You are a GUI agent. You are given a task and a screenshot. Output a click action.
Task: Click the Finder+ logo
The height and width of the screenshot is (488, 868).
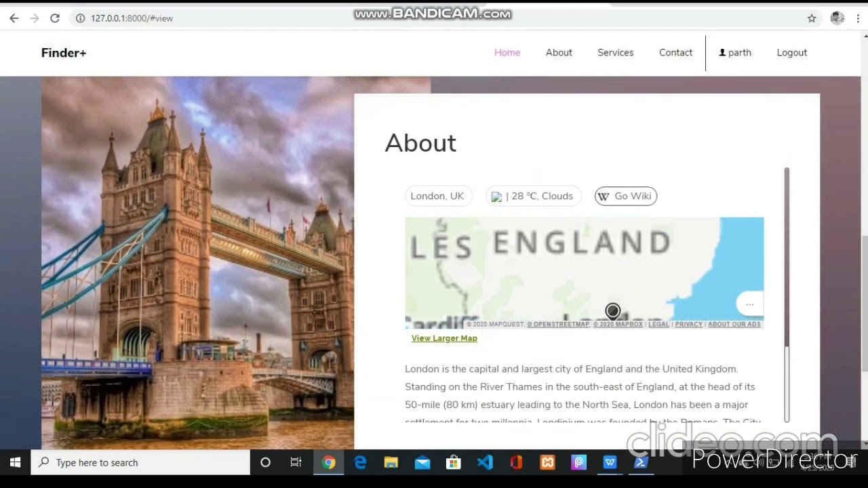(x=64, y=53)
